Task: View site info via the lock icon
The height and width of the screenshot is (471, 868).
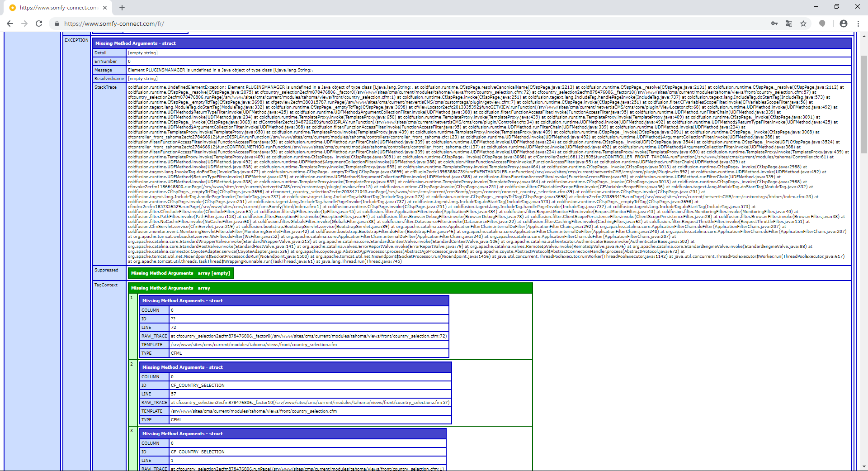Action: click(x=57, y=24)
